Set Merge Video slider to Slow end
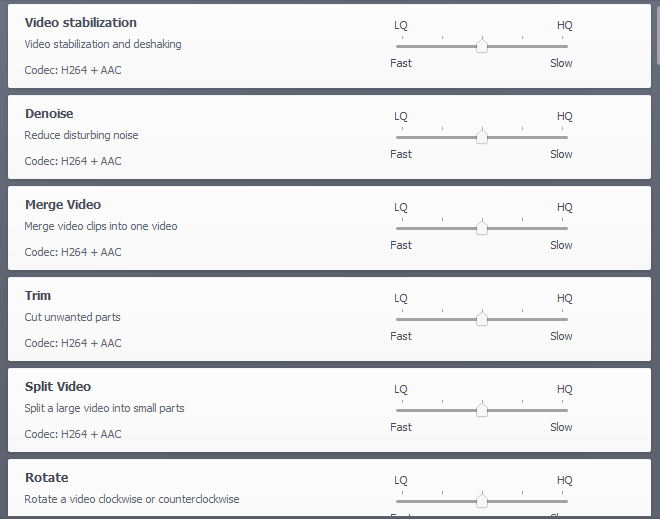Image resolution: width=660 pixels, height=519 pixels. 562,228
